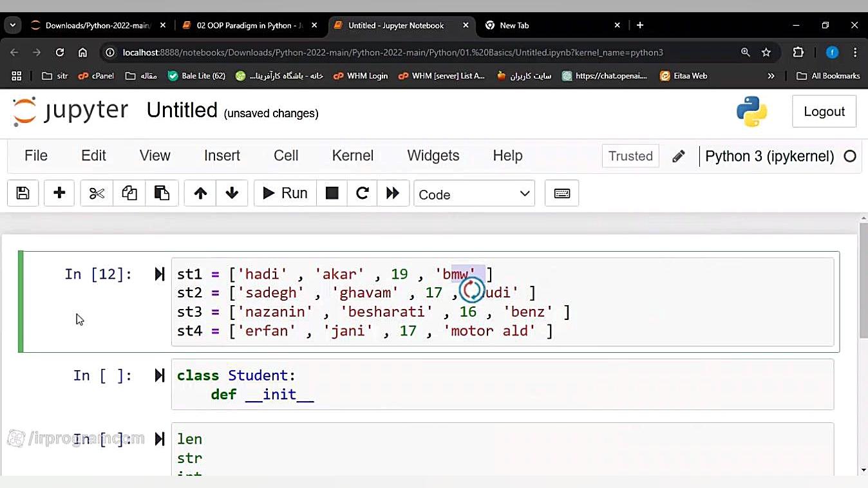Image resolution: width=868 pixels, height=488 pixels.
Task: Switch to the New Tab browser tab
Action: click(x=553, y=25)
